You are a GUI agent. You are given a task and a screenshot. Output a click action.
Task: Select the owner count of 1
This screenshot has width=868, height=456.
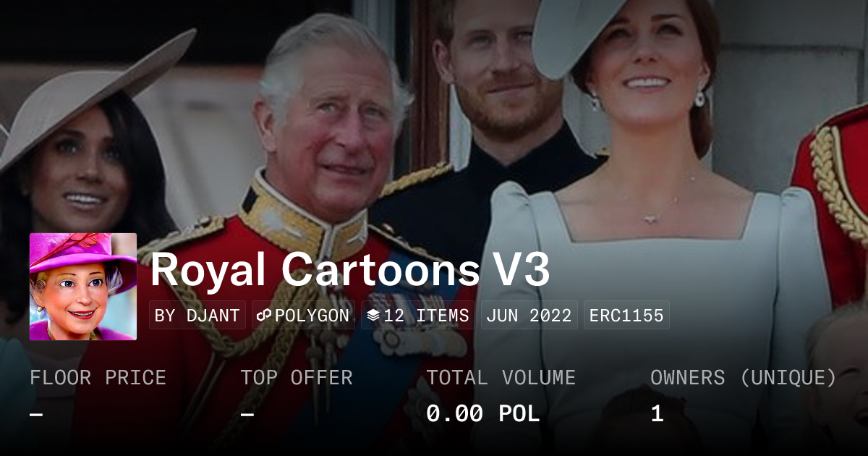[657, 414]
